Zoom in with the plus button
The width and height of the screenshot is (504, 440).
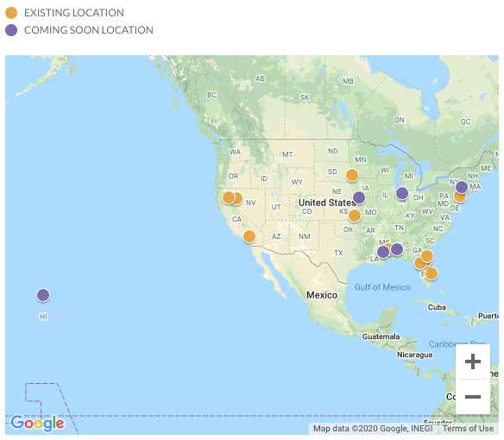[473, 361]
